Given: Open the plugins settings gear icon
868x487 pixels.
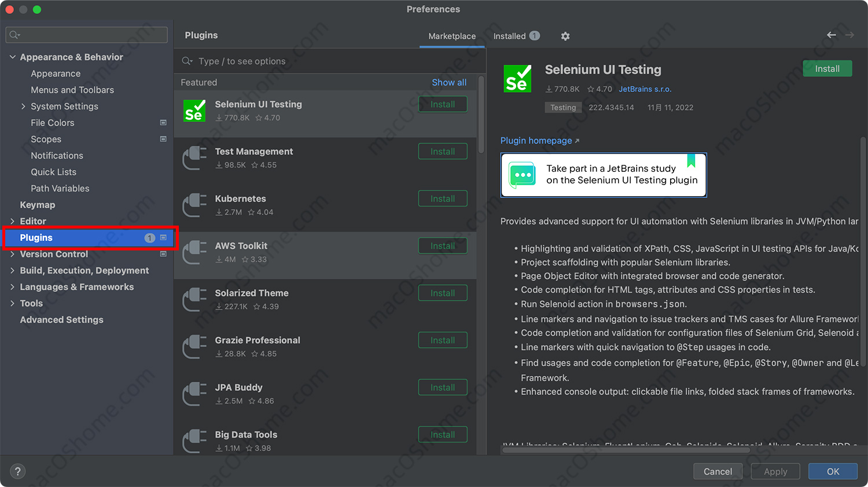Looking at the screenshot, I should (x=565, y=36).
